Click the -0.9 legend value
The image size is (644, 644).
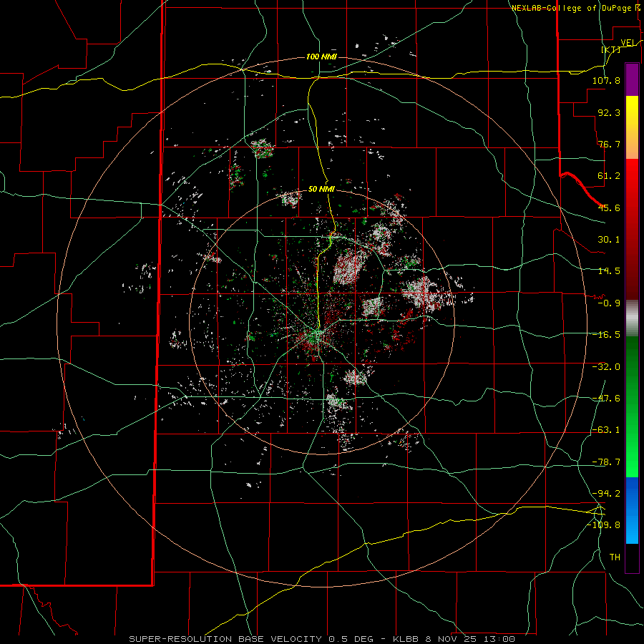pyautogui.click(x=609, y=303)
